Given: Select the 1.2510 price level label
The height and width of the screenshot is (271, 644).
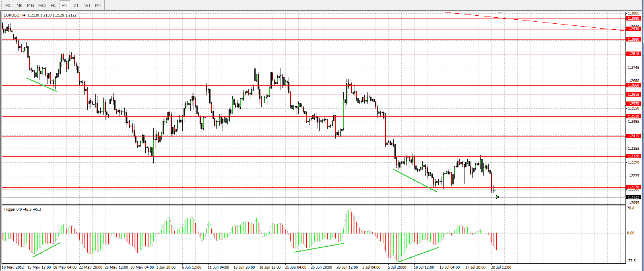Looking at the screenshot, I should pos(634,116).
